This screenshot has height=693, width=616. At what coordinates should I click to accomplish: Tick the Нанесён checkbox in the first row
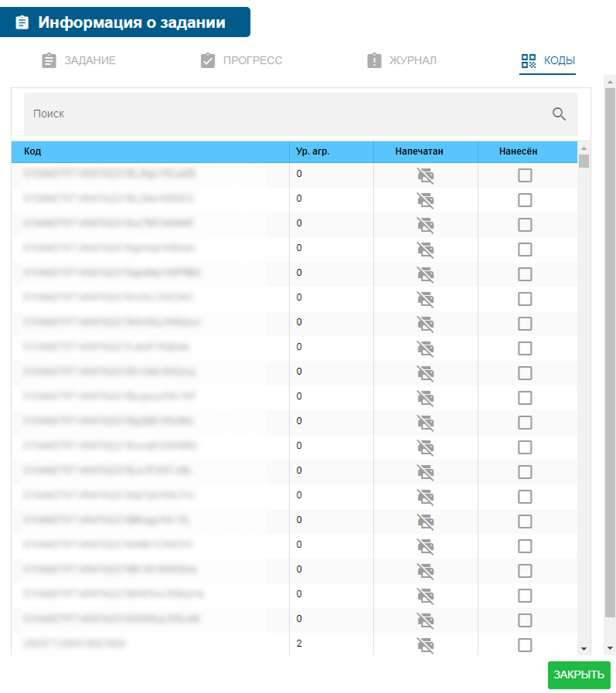point(525,176)
